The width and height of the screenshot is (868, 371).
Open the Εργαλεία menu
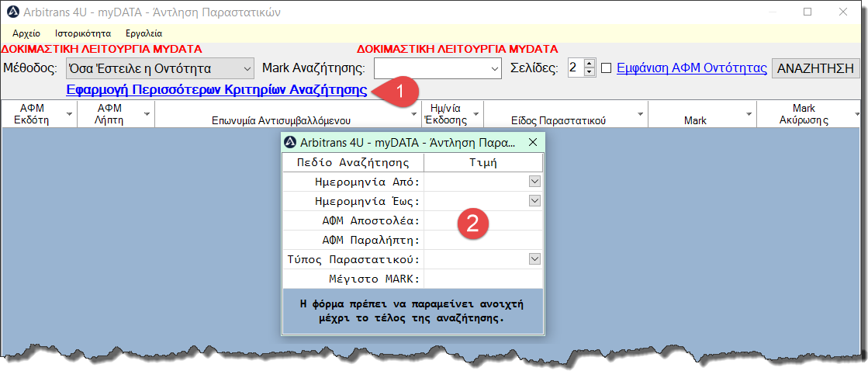(144, 33)
